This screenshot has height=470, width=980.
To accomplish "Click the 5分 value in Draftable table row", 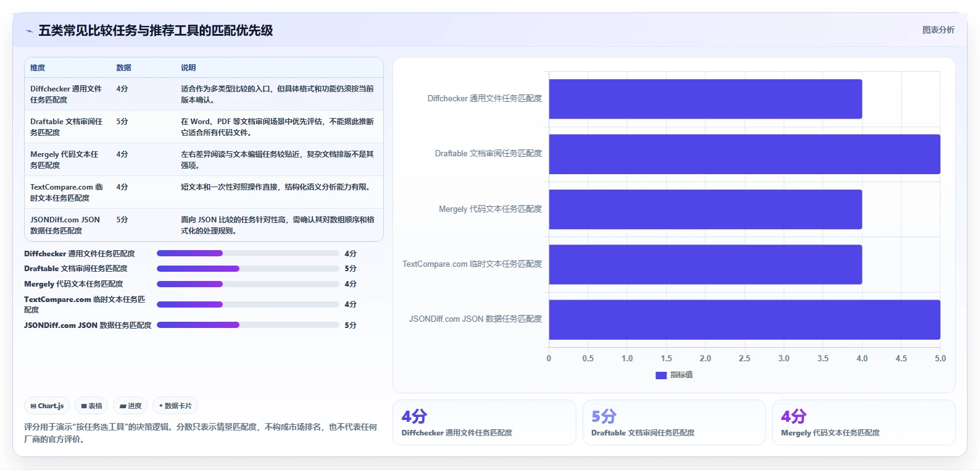I will (122, 122).
